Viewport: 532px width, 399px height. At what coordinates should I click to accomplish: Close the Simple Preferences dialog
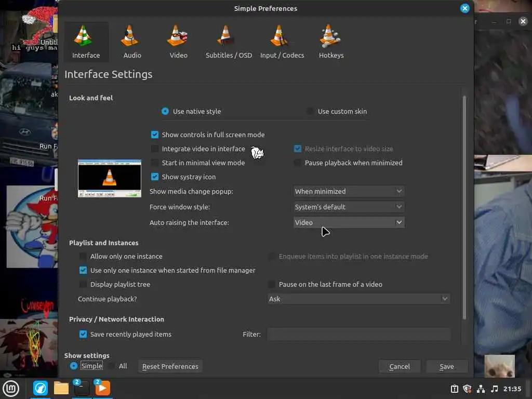pyautogui.click(x=465, y=8)
